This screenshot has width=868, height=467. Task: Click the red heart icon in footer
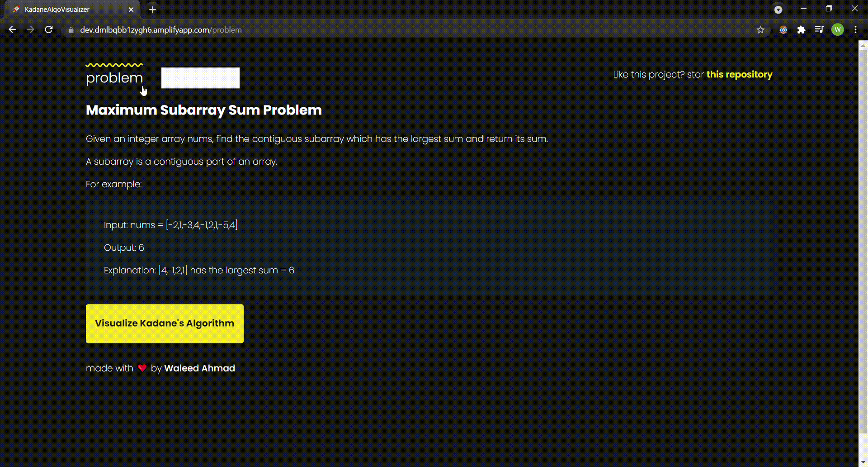click(x=142, y=368)
